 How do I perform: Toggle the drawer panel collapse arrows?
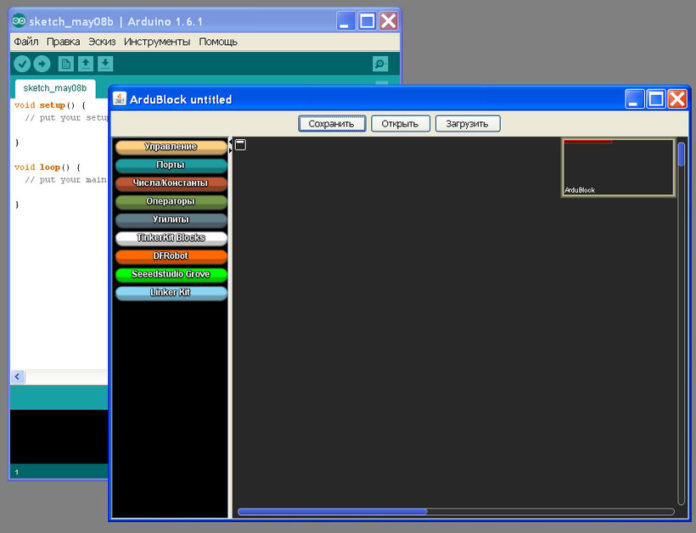(x=230, y=146)
